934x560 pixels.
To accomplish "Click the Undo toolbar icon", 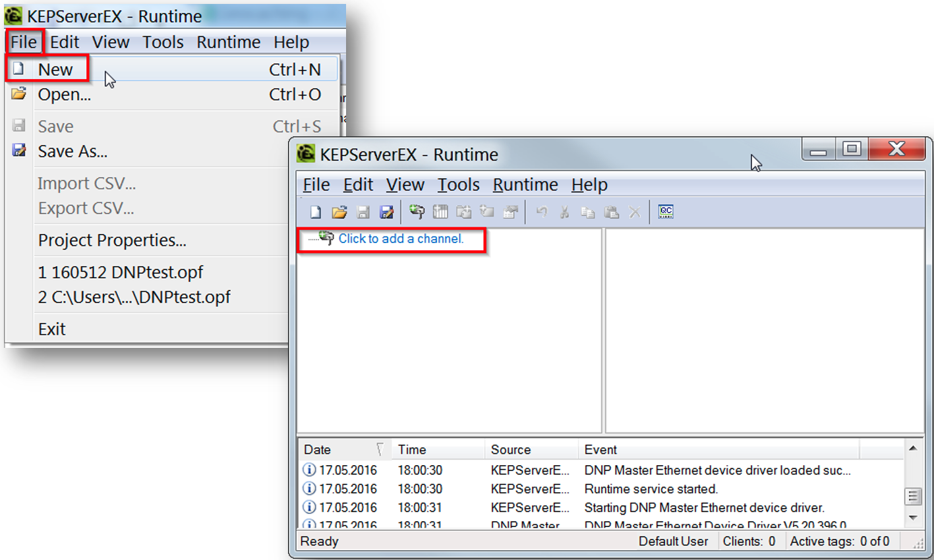I will point(542,212).
